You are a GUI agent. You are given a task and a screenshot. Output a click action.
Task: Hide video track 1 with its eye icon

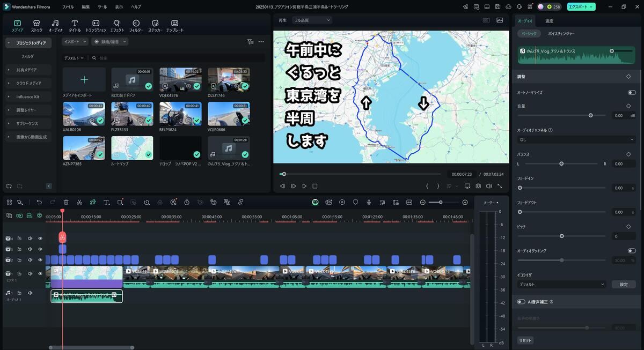click(x=40, y=273)
